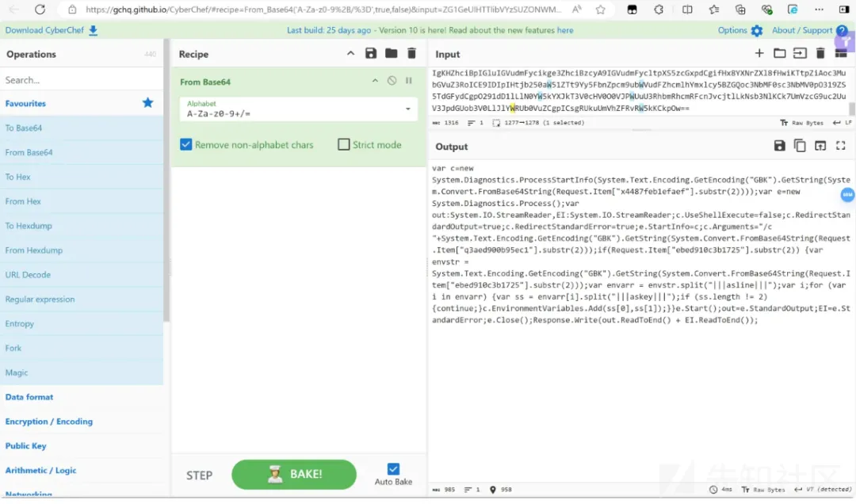The image size is (856, 504).
Task: Click the Options link text
Action: pyautogui.click(x=732, y=31)
